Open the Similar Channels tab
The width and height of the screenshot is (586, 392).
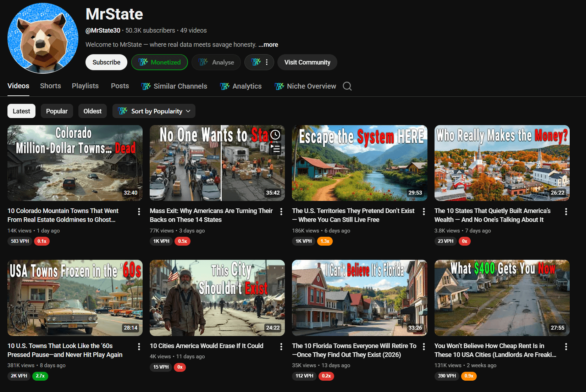174,86
